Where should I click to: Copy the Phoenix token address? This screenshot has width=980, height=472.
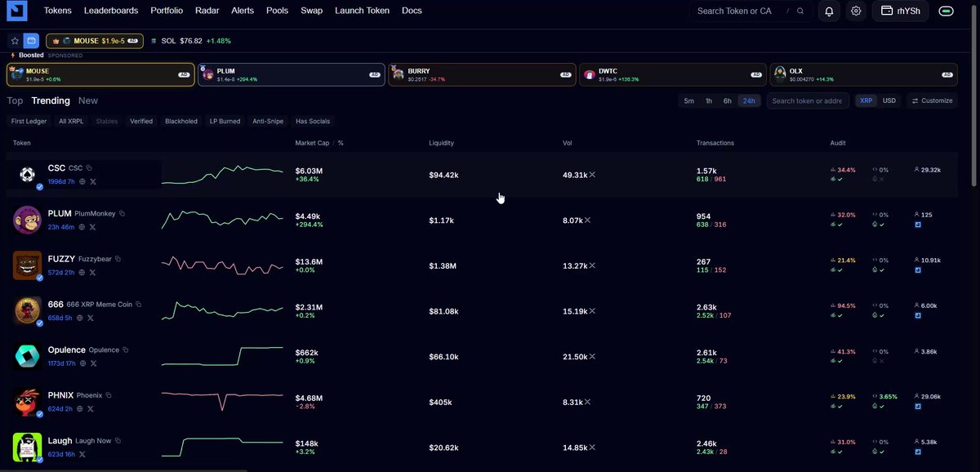coord(108,395)
